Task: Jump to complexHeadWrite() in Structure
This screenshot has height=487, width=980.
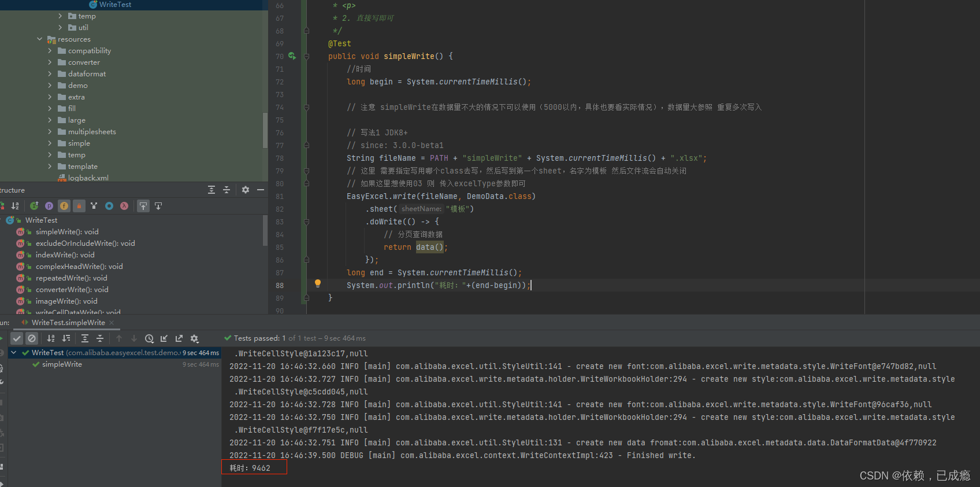Action: (79, 267)
